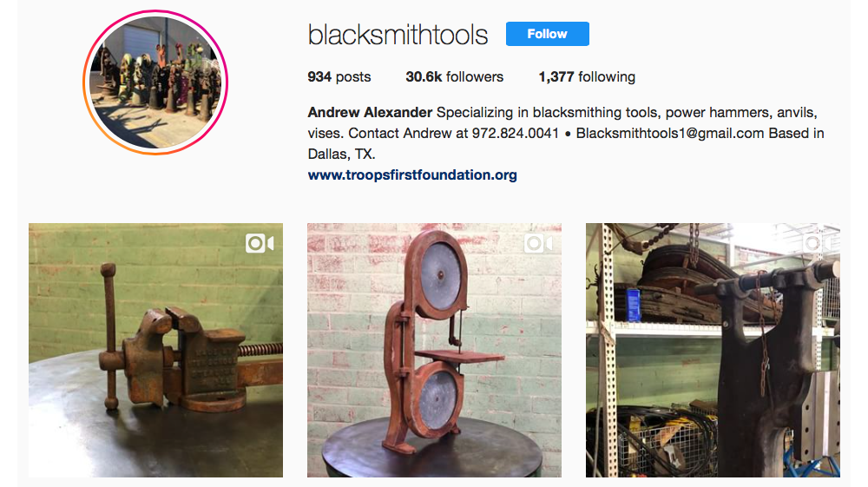Click the band saw upper wheel in second post
Screen dimensions: 868x487
pos(441,275)
